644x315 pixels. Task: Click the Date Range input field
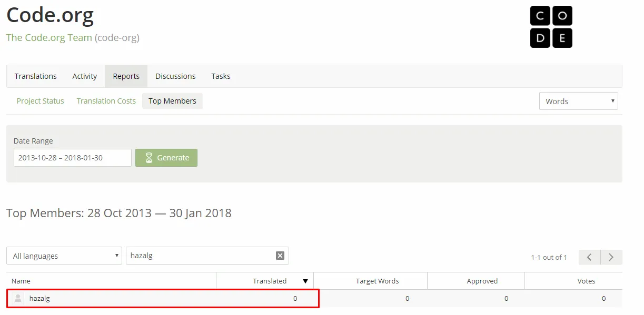pyautogui.click(x=73, y=158)
